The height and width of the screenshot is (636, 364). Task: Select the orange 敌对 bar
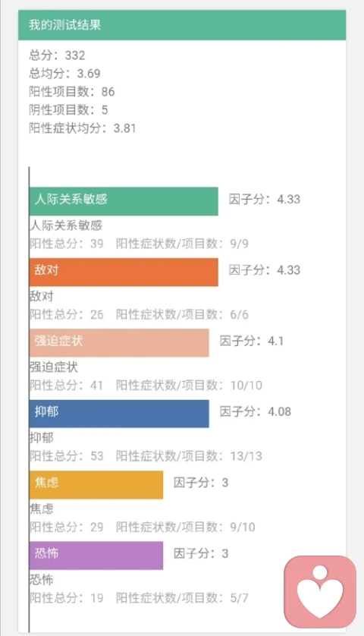(x=124, y=272)
